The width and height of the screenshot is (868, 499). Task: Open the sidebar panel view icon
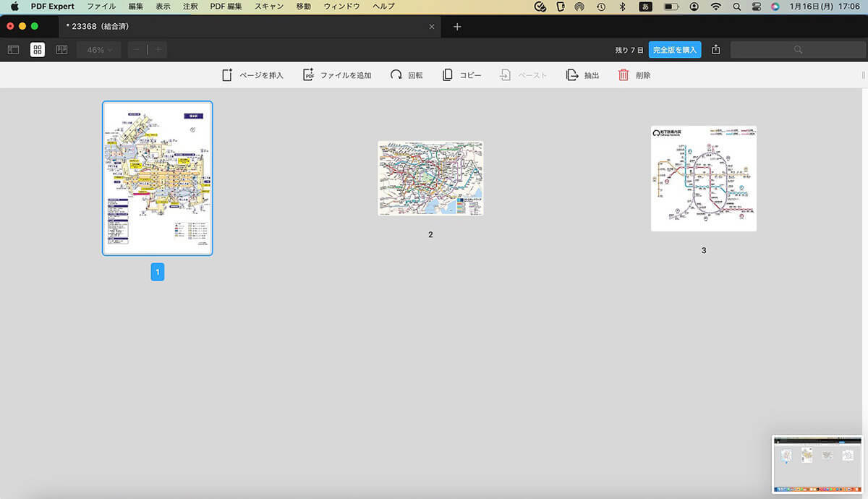pos(13,50)
